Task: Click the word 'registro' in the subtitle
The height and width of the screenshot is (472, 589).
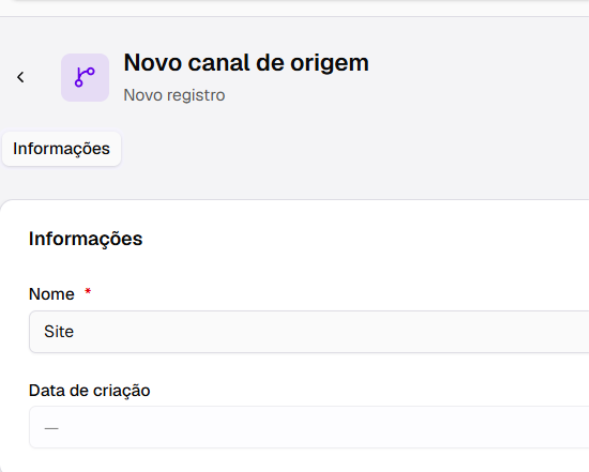Action: (196, 96)
